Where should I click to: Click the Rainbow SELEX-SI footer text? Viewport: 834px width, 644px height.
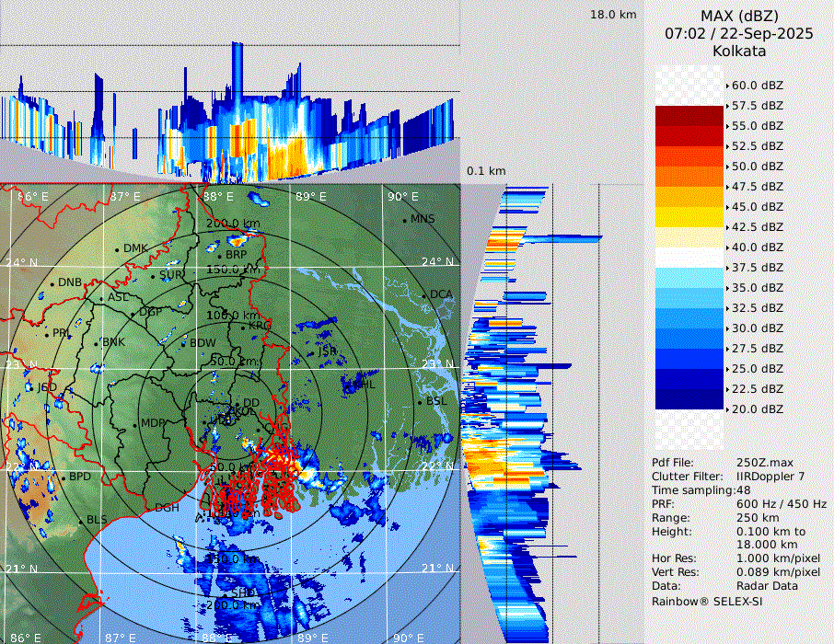[707, 601]
